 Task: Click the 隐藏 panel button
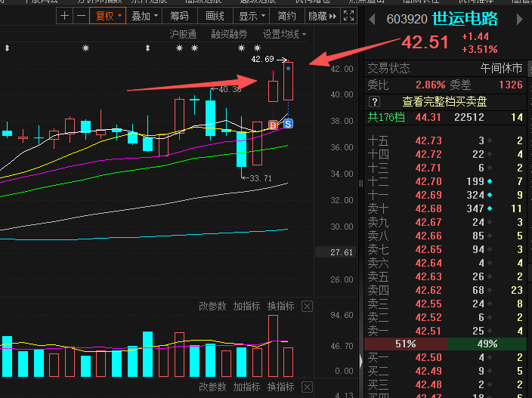tap(322, 16)
